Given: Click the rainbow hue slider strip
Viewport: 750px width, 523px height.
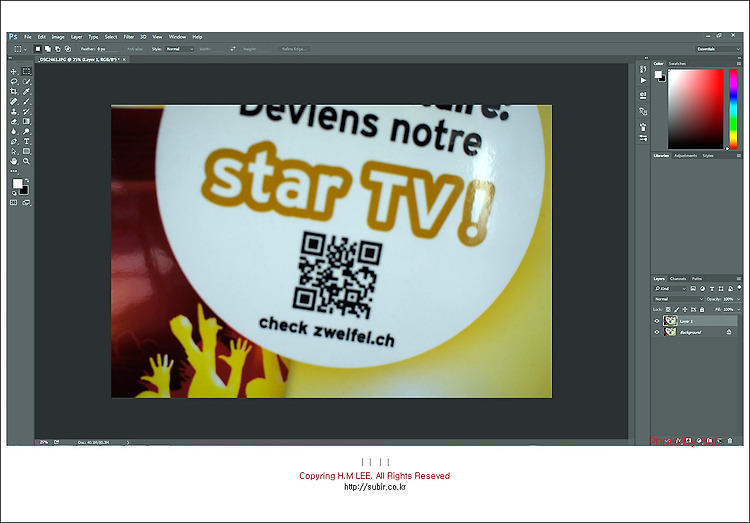Looking at the screenshot, I should [733, 109].
